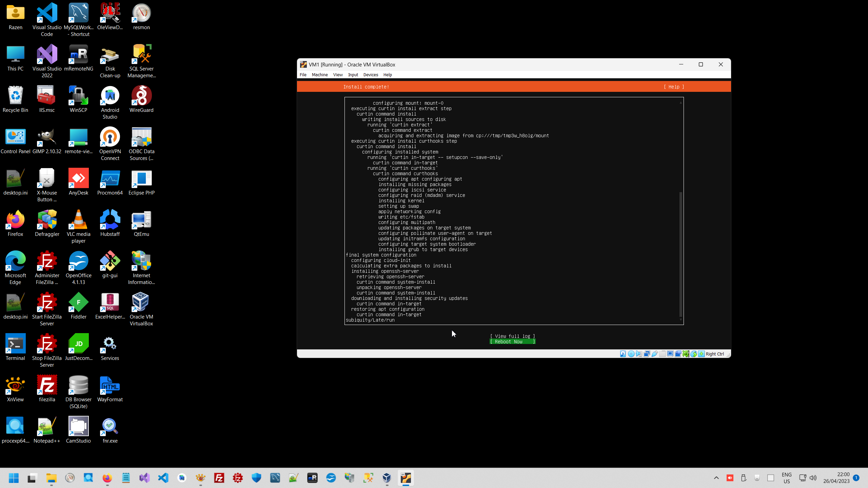Viewport: 868px width, 488px height.
Task: Toggle the mouse integration indicator icon
Action: 694,354
